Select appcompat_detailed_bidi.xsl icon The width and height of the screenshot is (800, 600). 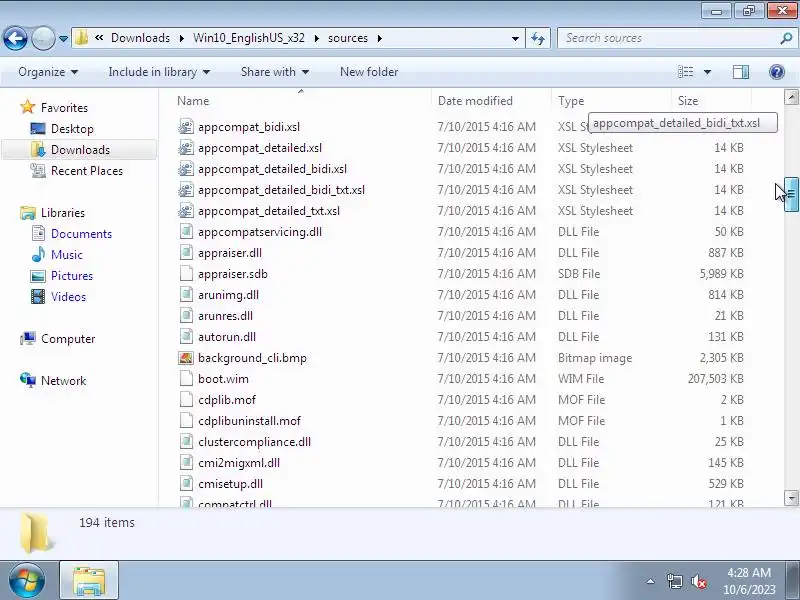186,168
